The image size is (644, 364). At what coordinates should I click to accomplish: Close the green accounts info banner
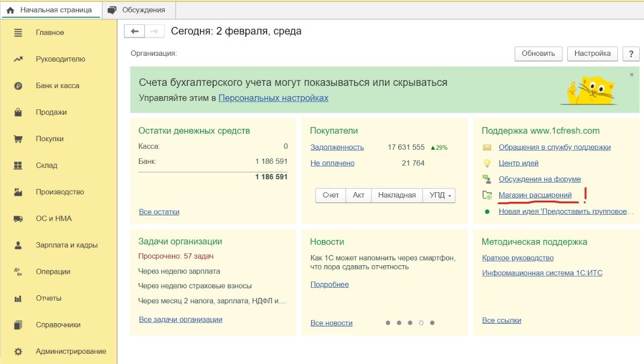click(632, 75)
